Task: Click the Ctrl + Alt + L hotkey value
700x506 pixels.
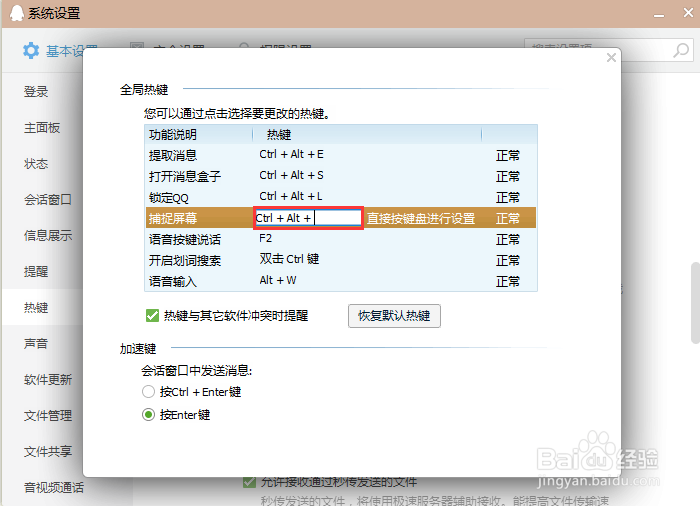Action: click(x=291, y=197)
